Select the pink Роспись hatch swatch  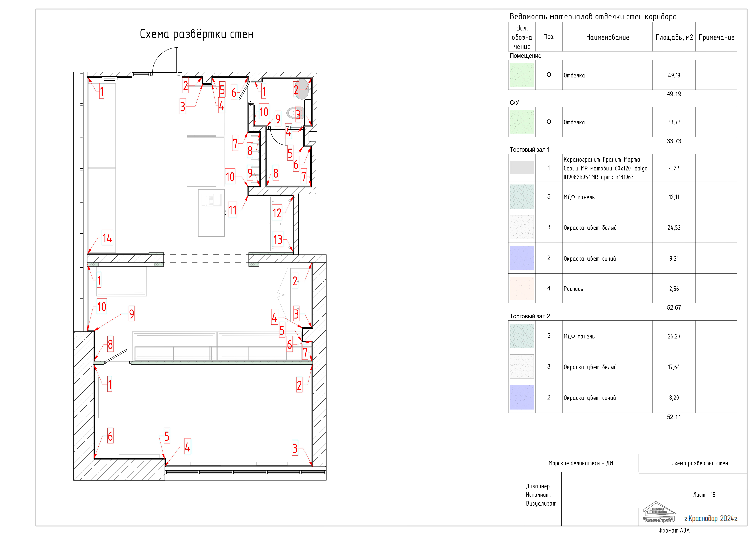(522, 289)
